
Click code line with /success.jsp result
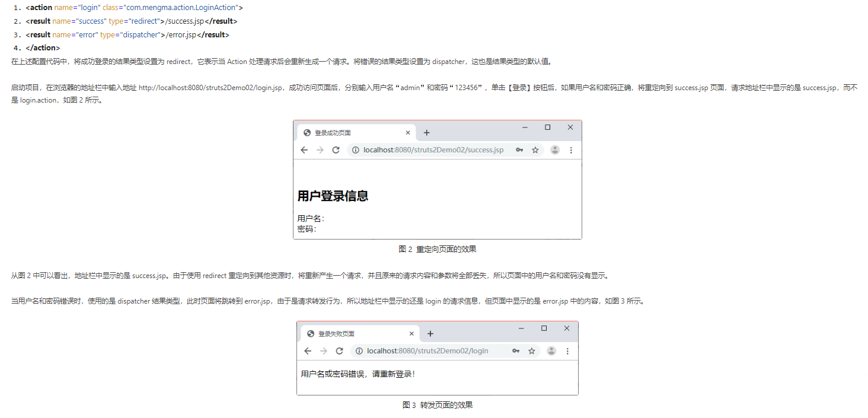132,21
